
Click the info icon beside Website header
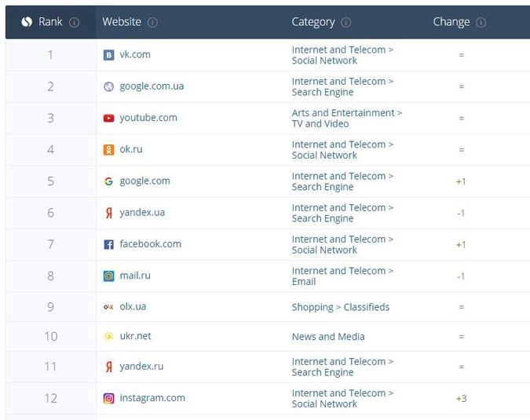[x=152, y=23]
